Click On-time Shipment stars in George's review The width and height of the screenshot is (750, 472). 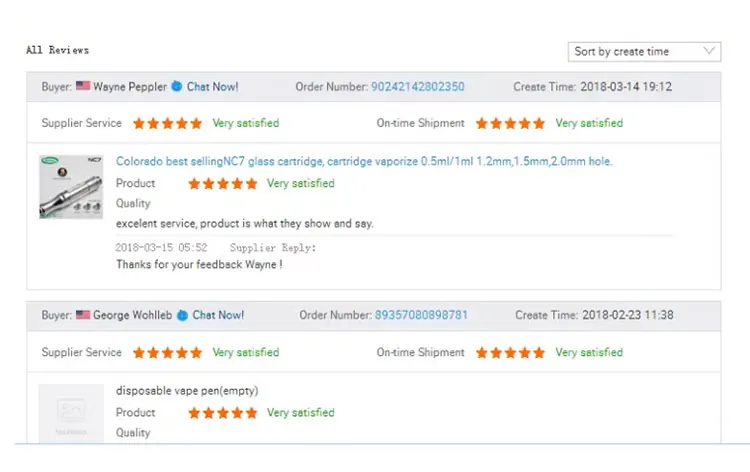pyautogui.click(x=510, y=353)
